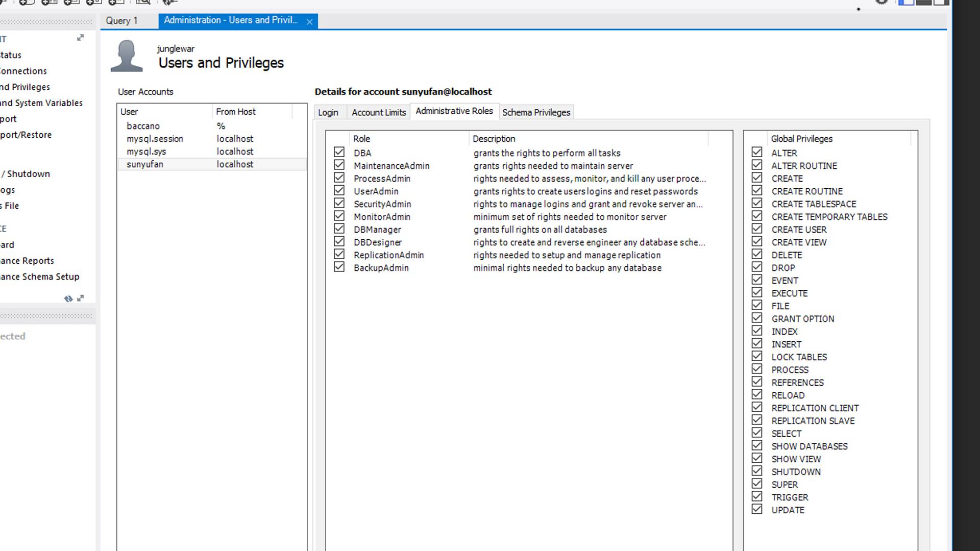
Task: Toggle the INSERT privilege checkbox
Action: [757, 343]
